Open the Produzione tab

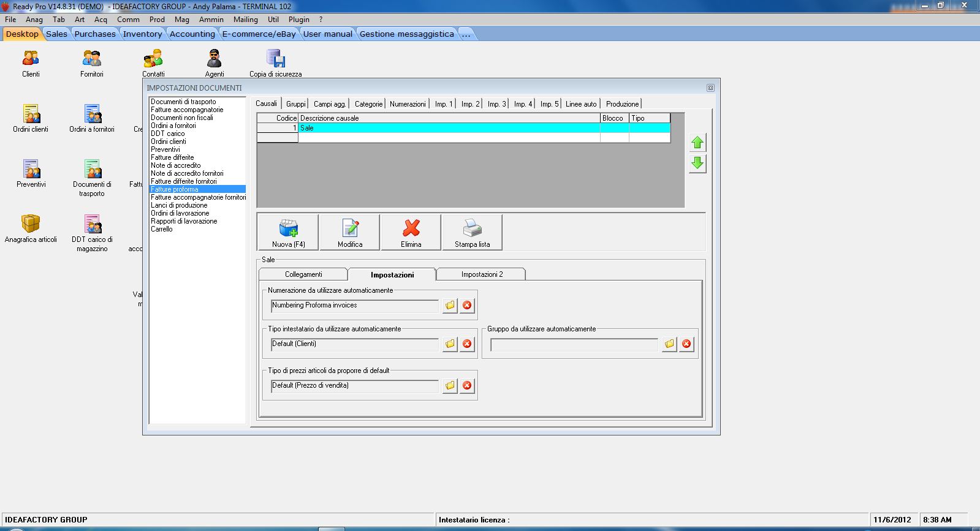[x=622, y=104]
